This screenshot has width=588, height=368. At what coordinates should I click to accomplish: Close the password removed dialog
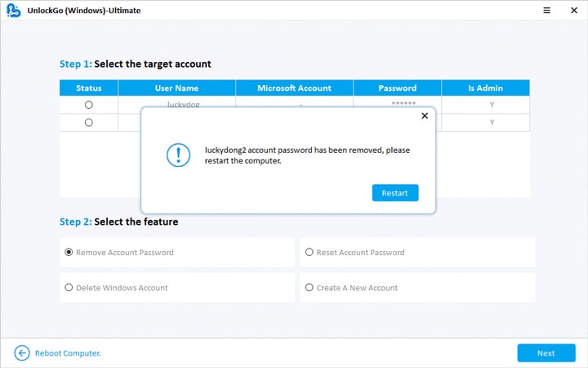click(x=424, y=116)
